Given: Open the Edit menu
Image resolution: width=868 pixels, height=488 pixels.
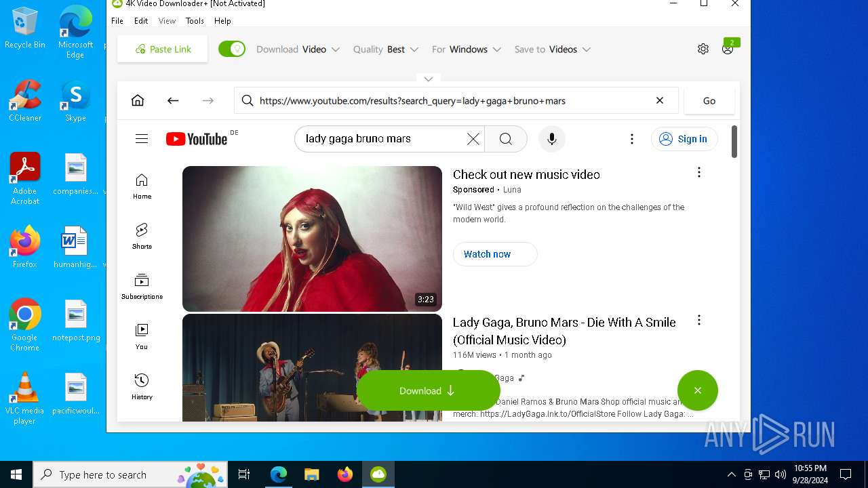Looking at the screenshot, I should point(141,21).
